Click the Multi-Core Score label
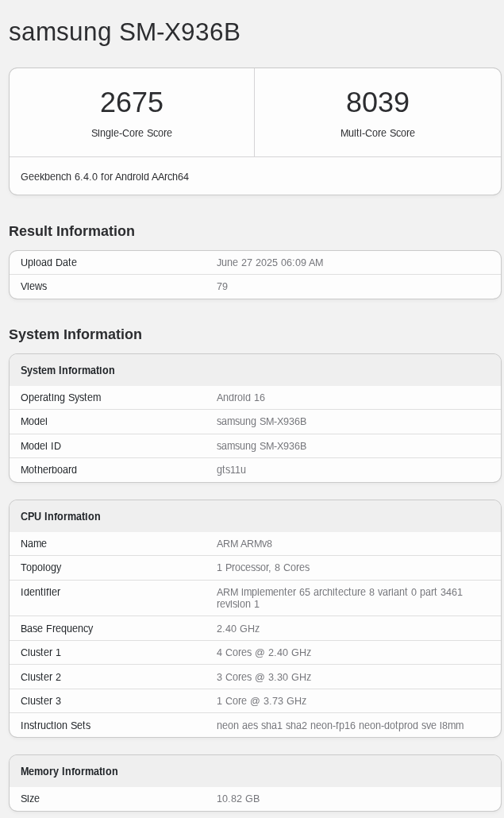The width and height of the screenshot is (504, 818). (378, 133)
